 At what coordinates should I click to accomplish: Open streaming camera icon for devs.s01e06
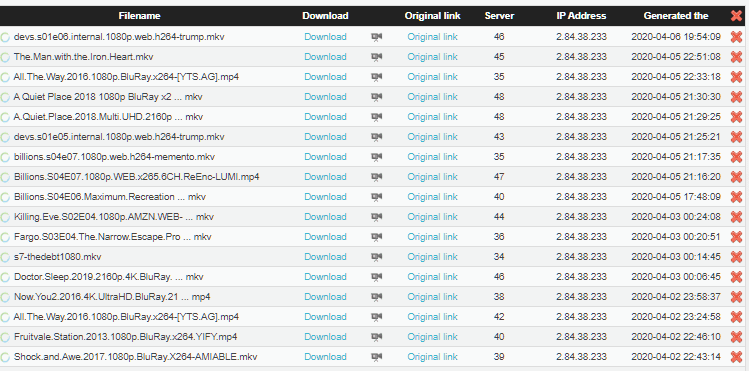pyautogui.click(x=376, y=37)
